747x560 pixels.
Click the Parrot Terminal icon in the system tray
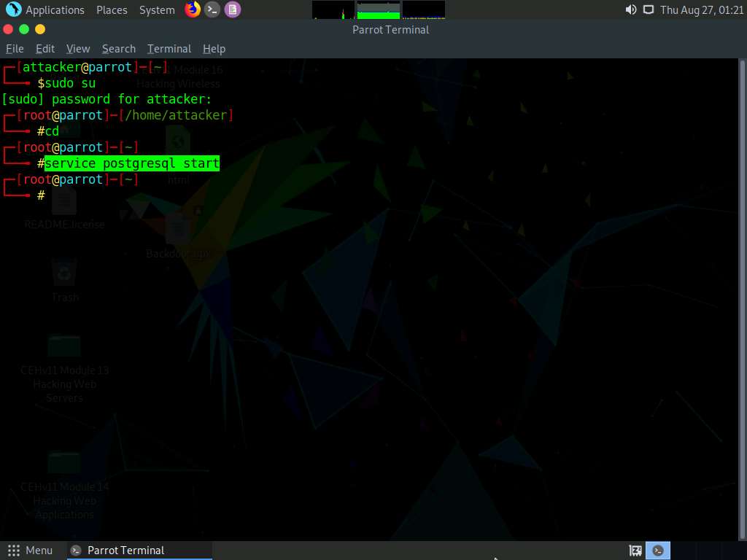658,551
